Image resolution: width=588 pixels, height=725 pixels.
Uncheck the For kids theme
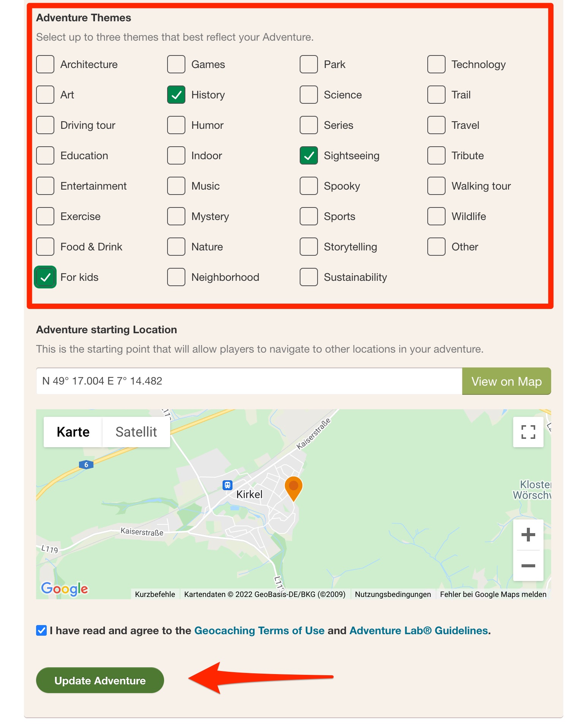pos(45,277)
